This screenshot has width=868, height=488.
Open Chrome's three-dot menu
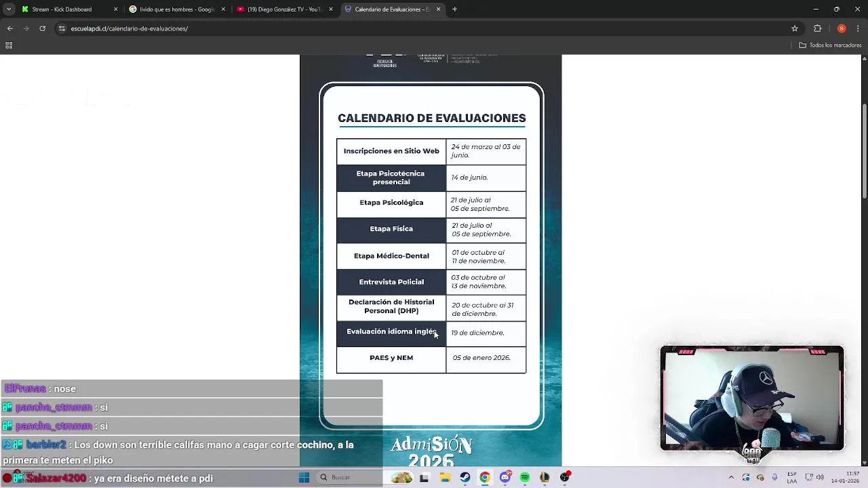(858, 28)
